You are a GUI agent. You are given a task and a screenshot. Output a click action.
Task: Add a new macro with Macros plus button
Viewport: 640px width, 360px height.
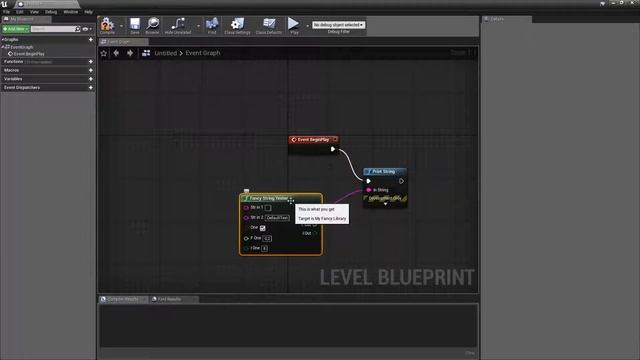click(x=91, y=70)
